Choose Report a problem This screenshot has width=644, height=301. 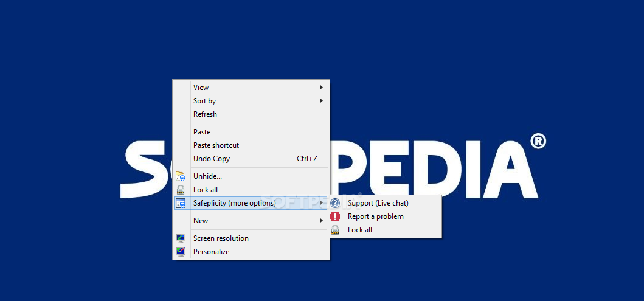[x=384, y=216]
